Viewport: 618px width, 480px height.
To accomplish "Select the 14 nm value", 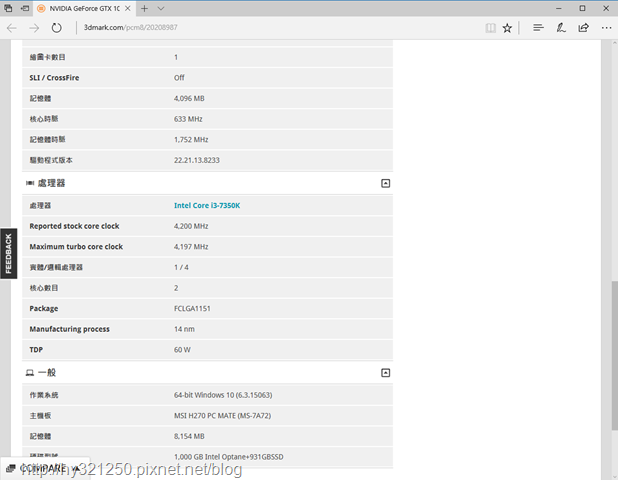I will click(x=184, y=329).
